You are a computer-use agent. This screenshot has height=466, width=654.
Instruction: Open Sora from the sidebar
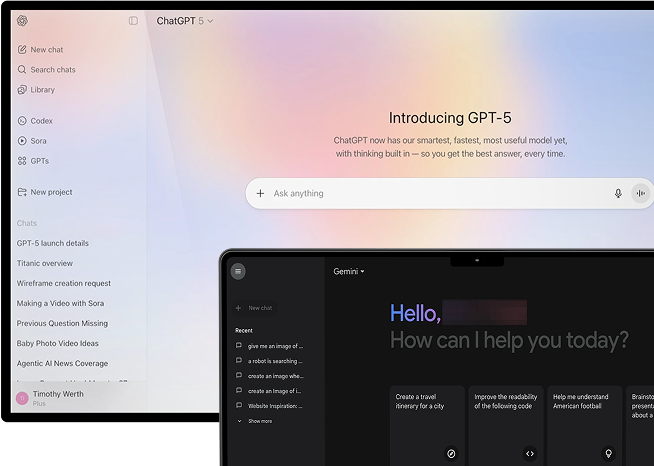(38, 141)
